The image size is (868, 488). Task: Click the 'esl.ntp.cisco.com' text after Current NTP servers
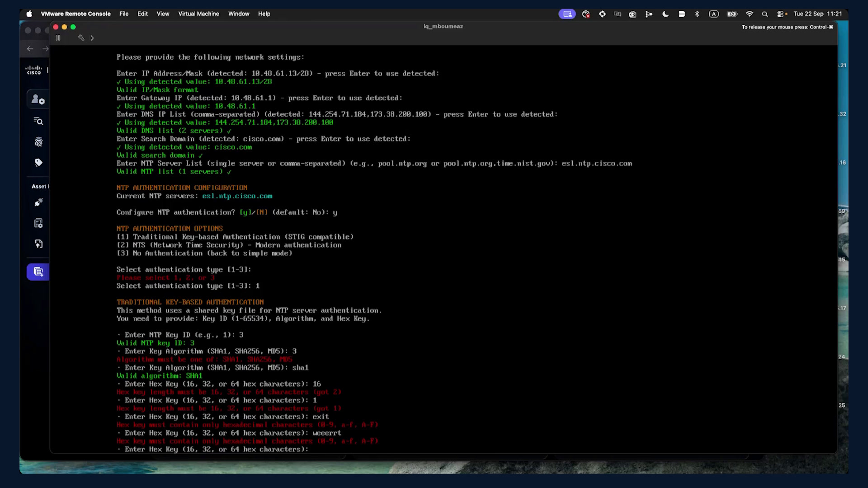(237, 196)
